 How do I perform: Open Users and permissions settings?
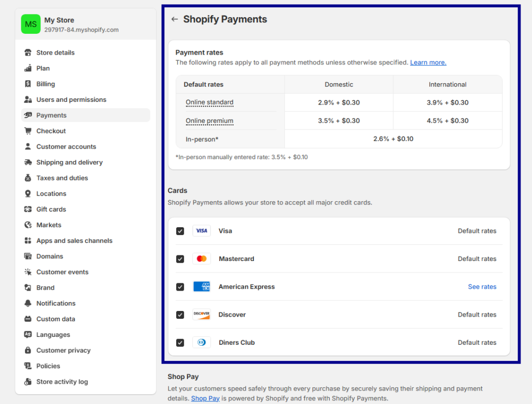(86, 99)
